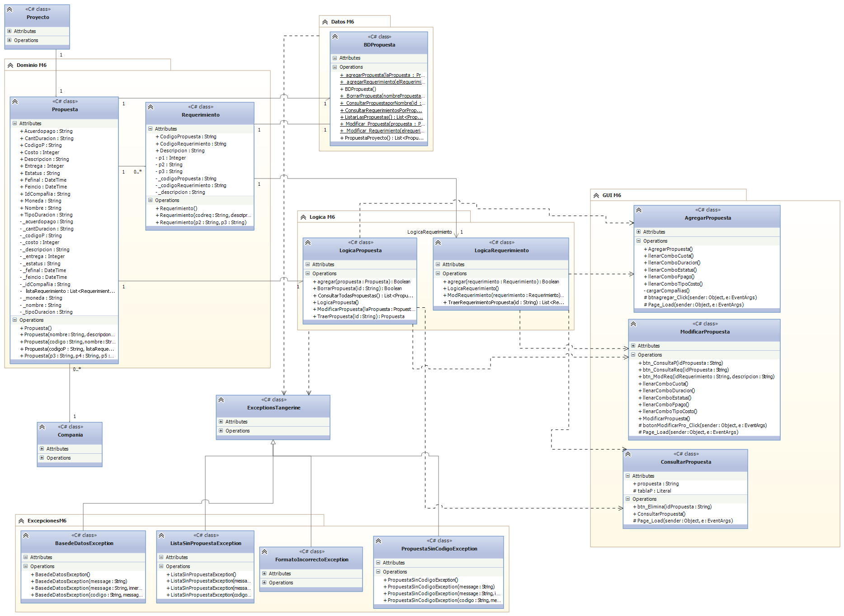
Task: Collapse the BasedeDatosException class chevron icon
Action: (26, 536)
